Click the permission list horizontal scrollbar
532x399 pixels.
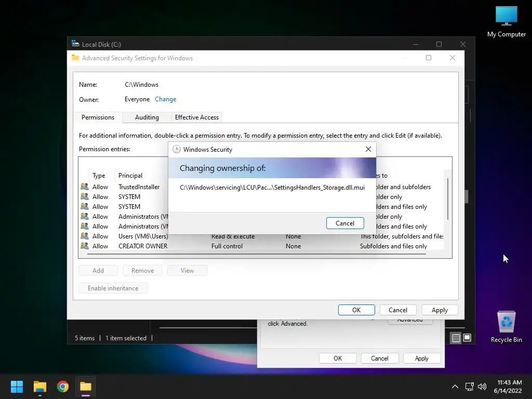pyautogui.click(x=257, y=254)
